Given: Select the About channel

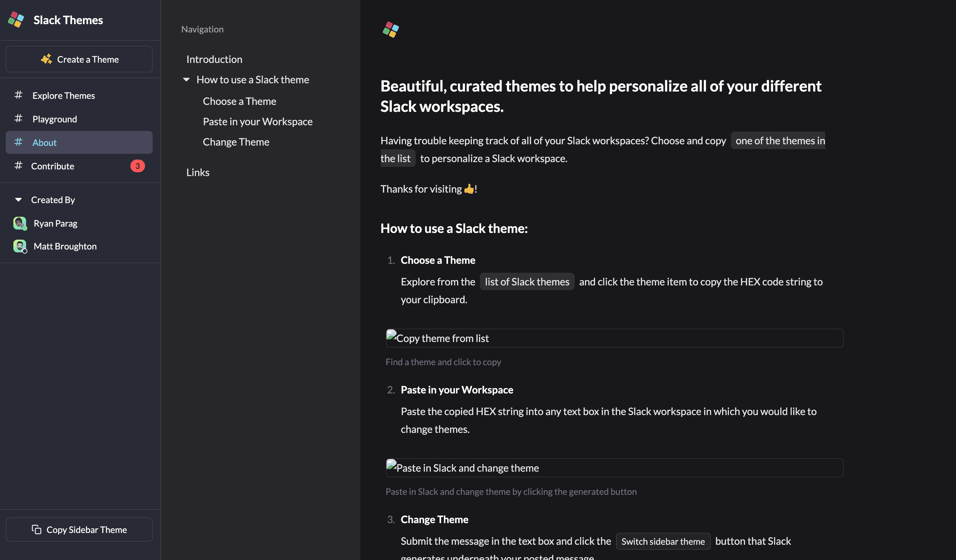Looking at the screenshot, I should coord(79,142).
